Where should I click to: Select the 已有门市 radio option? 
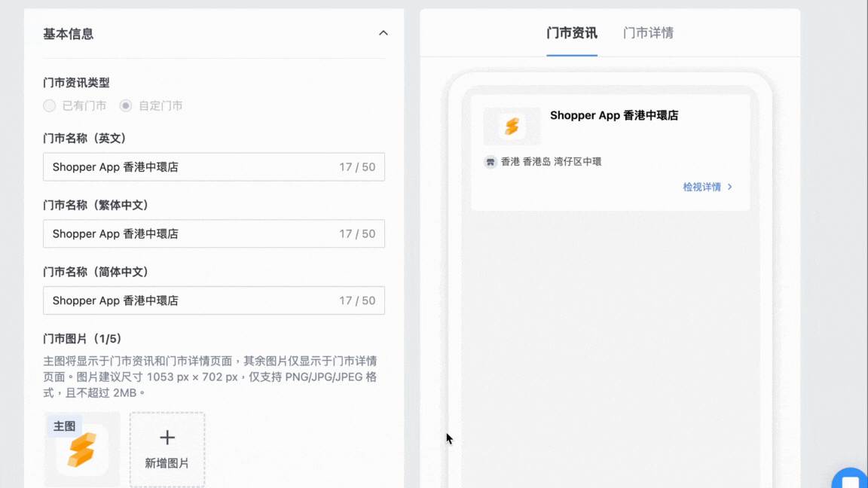[49, 105]
